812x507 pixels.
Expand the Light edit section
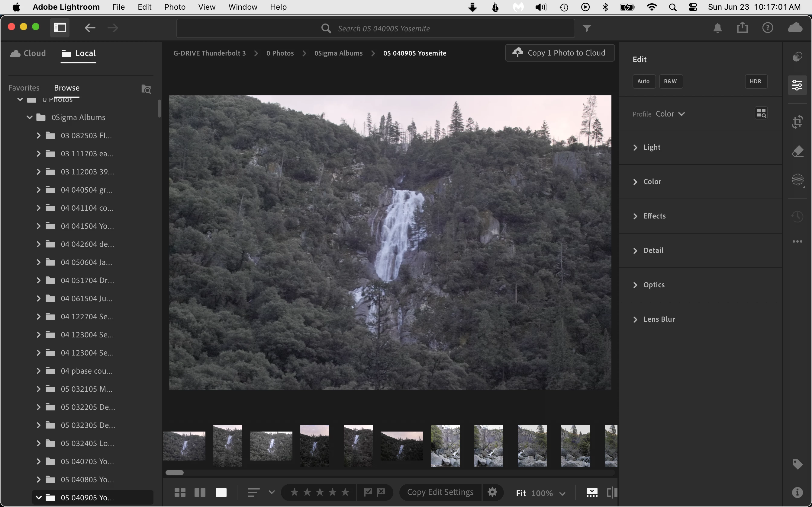click(652, 147)
